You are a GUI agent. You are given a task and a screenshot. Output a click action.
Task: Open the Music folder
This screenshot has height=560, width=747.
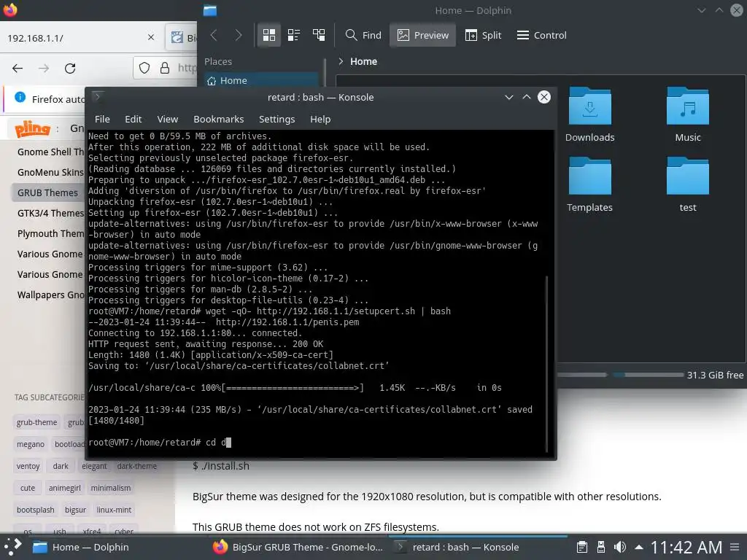click(x=687, y=114)
